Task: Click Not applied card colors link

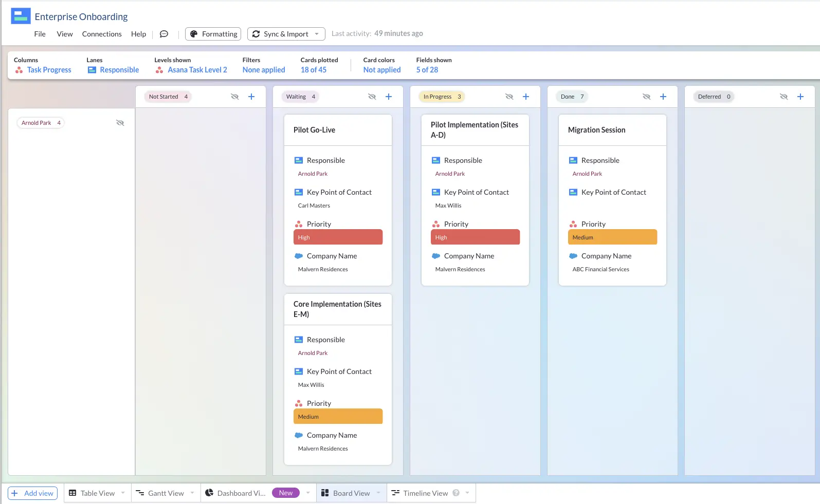Action: click(382, 70)
